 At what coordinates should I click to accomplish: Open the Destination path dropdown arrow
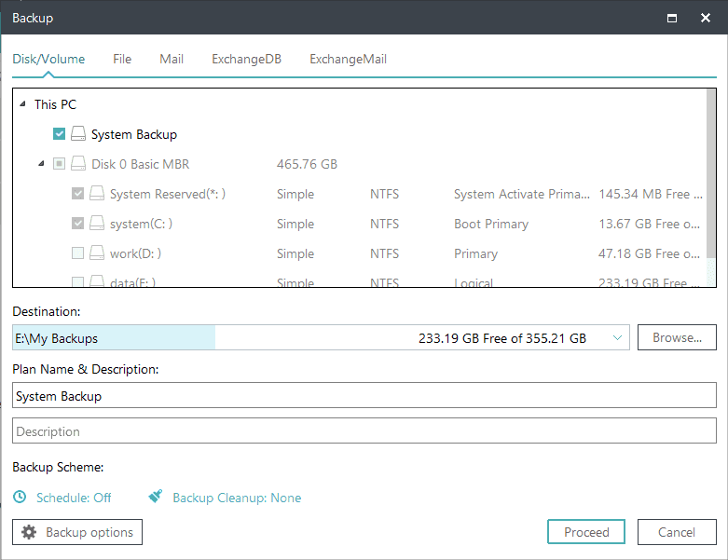617,338
